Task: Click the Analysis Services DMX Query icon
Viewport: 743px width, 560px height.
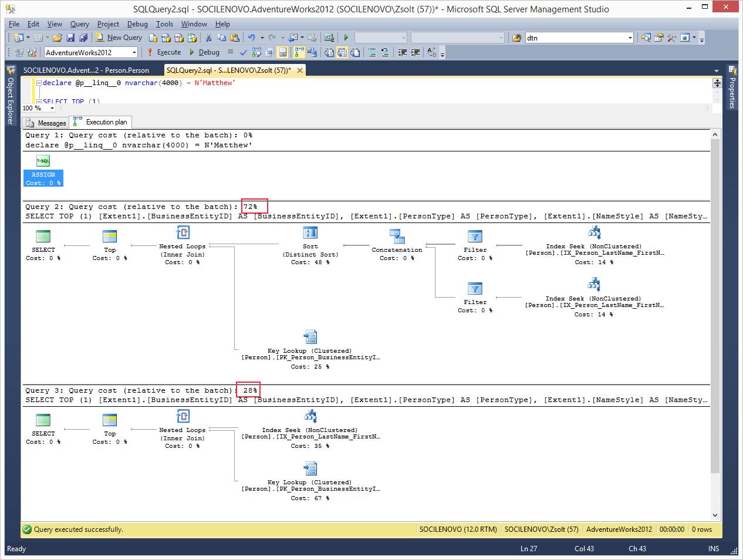Action: pos(179,38)
